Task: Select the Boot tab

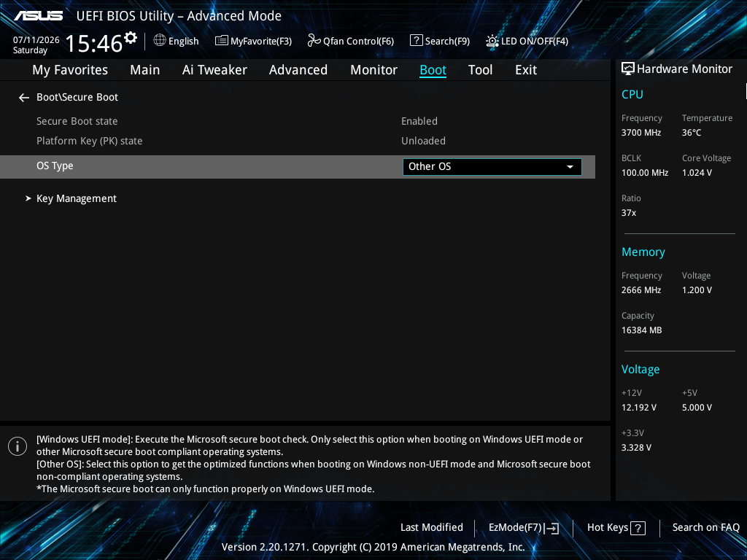Action: point(433,70)
